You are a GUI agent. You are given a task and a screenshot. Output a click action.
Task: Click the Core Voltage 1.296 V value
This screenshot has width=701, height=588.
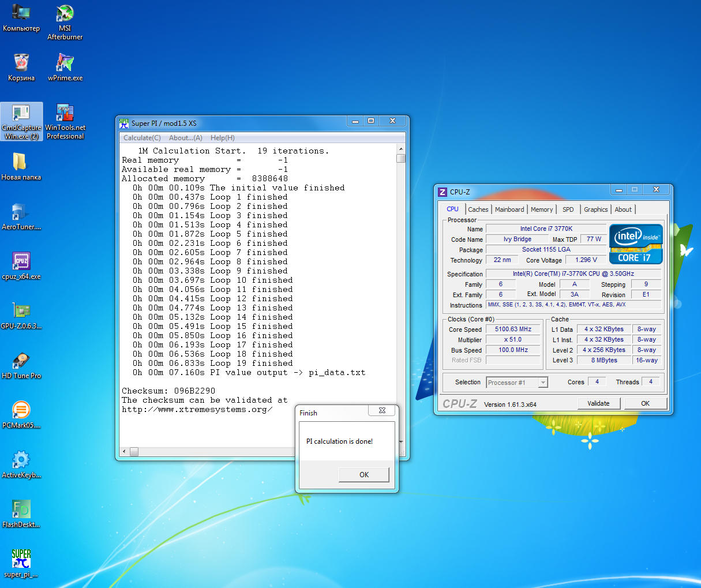(x=586, y=260)
